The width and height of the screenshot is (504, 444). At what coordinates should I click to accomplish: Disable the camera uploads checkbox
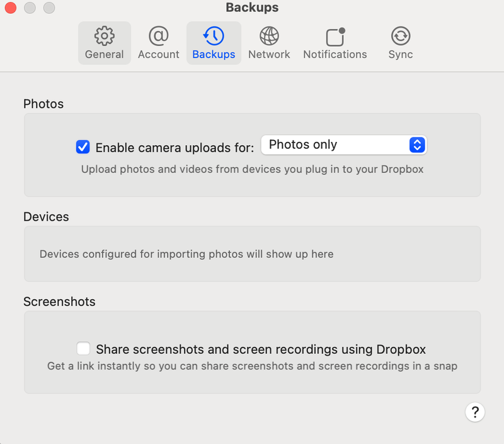coord(83,147)
